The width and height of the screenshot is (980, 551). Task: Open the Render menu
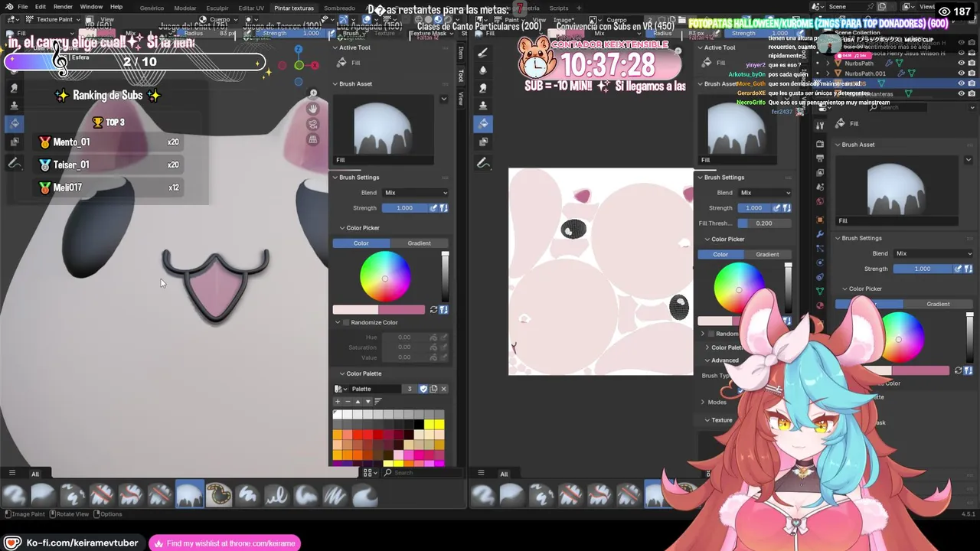coord(63,7)
